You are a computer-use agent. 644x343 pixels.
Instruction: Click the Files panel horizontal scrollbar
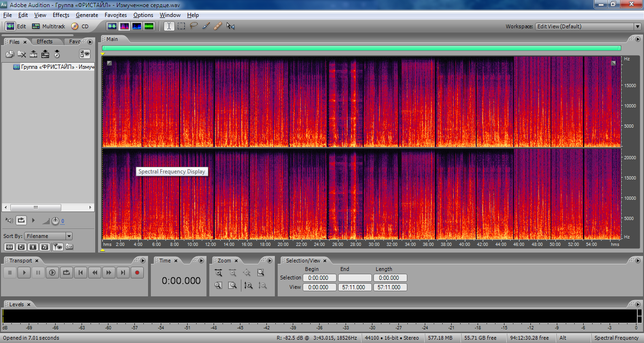(x=49, y=207)
